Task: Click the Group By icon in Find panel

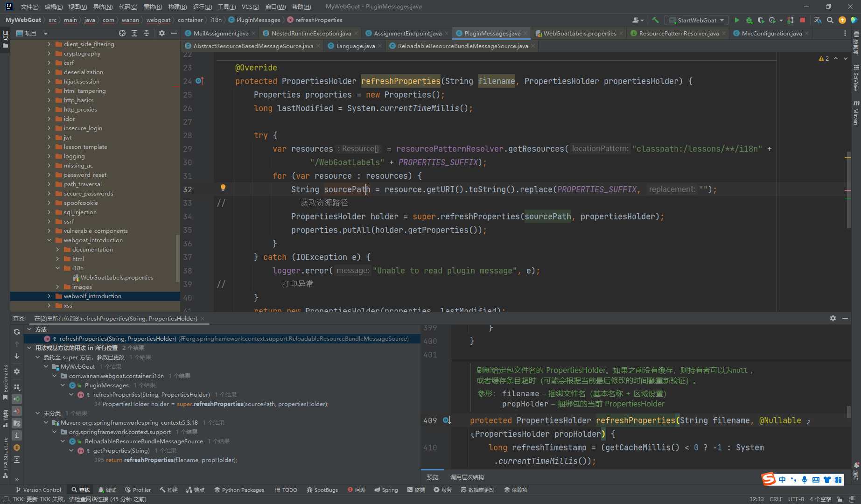Action: pyautogui.click(x=17, y=387)
